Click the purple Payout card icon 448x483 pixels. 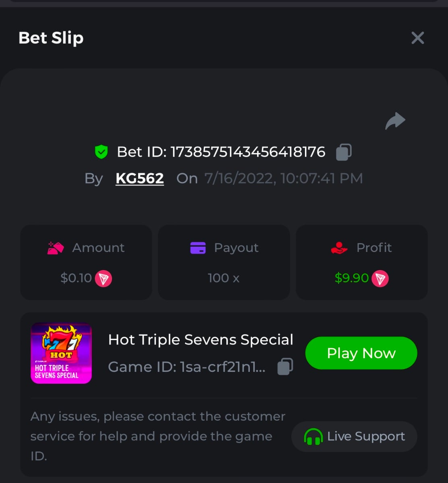coord(198,248)
